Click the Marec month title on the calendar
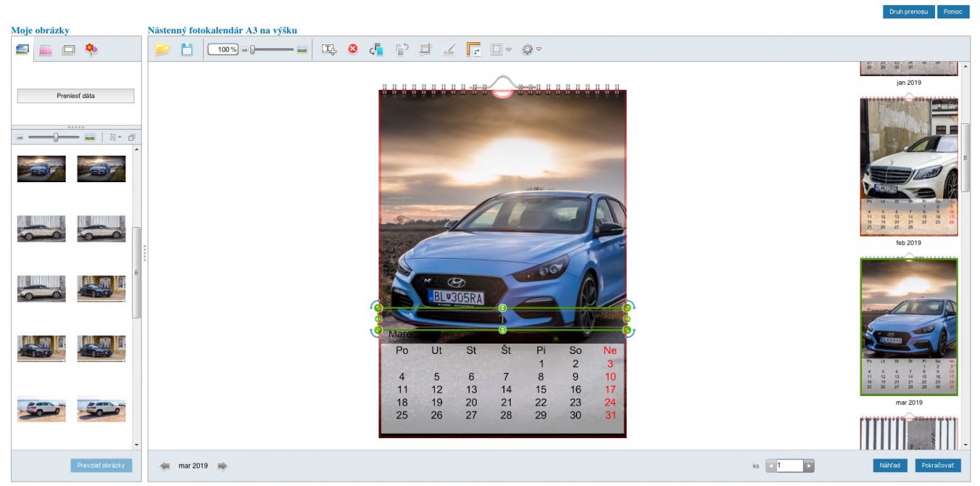980x486 pixels. [402, 334]
